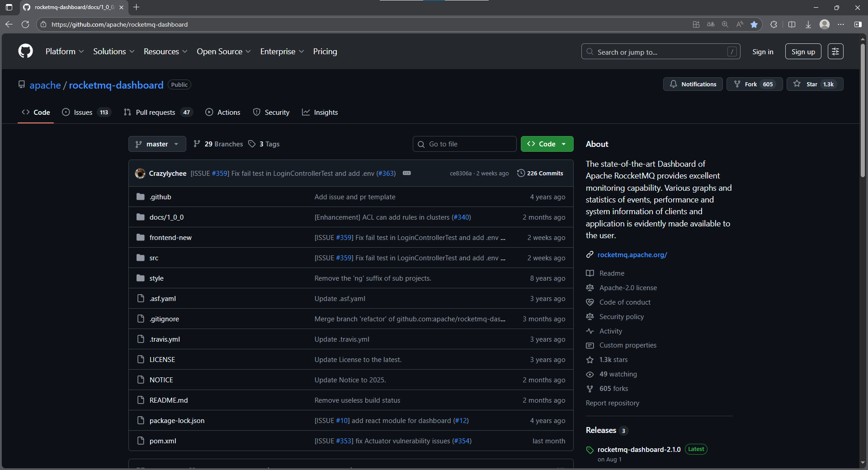Click inside the Go to file field
868x470 pixels.
pos(464,144)
